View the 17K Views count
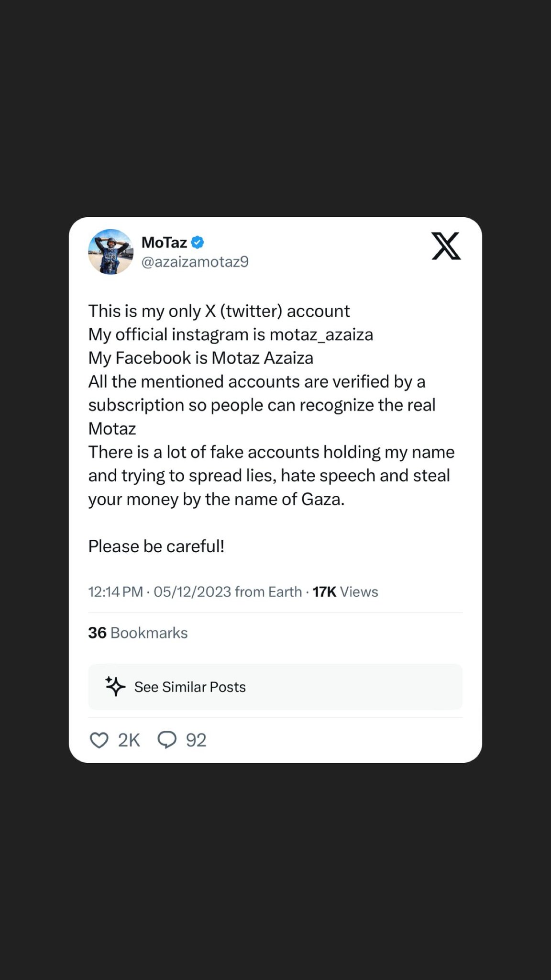551x980 pixels. tap(345, 592)
